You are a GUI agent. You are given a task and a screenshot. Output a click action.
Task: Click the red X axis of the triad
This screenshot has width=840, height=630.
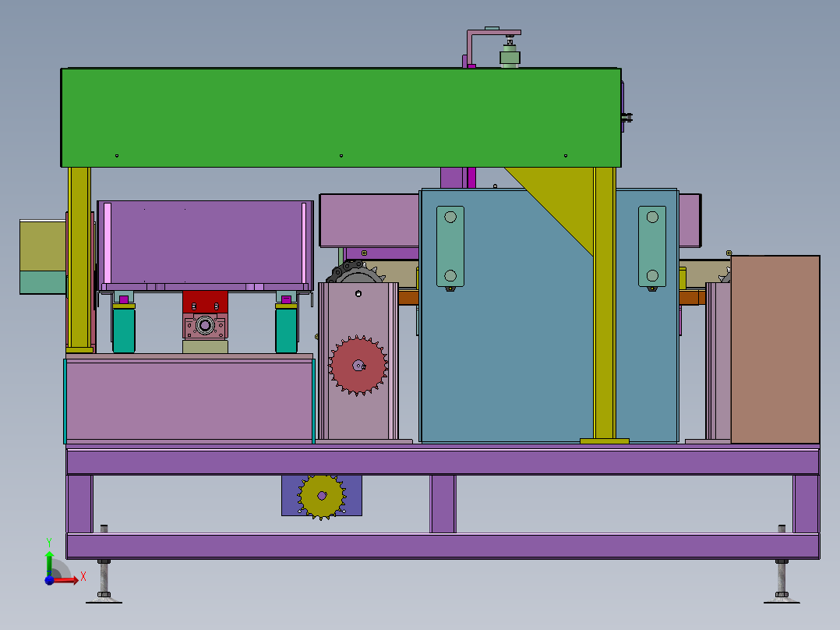click(x=65, y=579)
